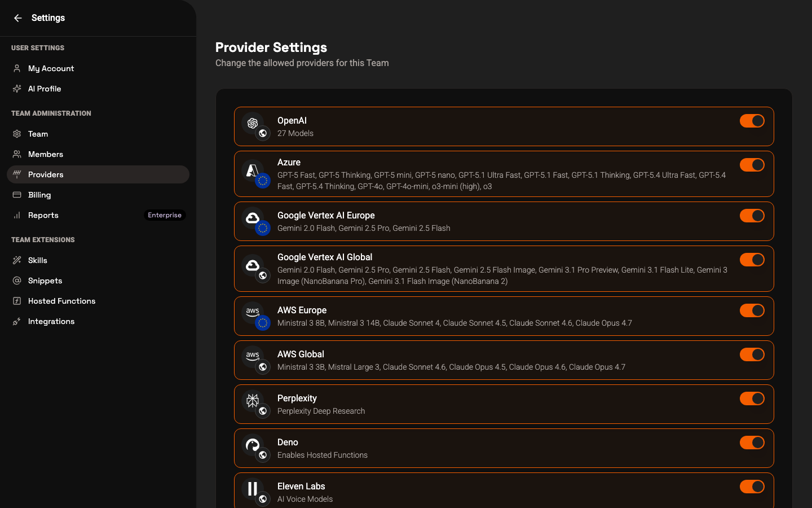
Task: Switch off the AWS Europe provider
Action: pyautogui.click(x=752, y=310)
